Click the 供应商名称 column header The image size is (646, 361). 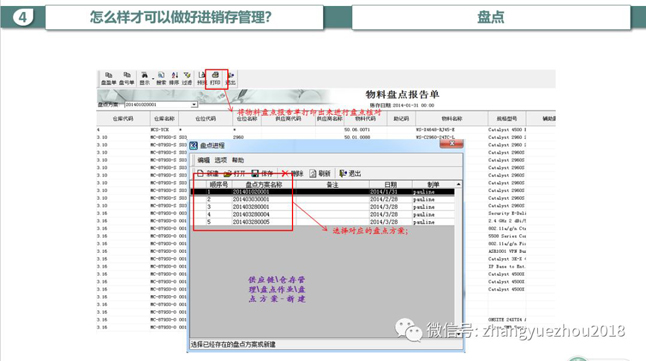coord(329,119)
